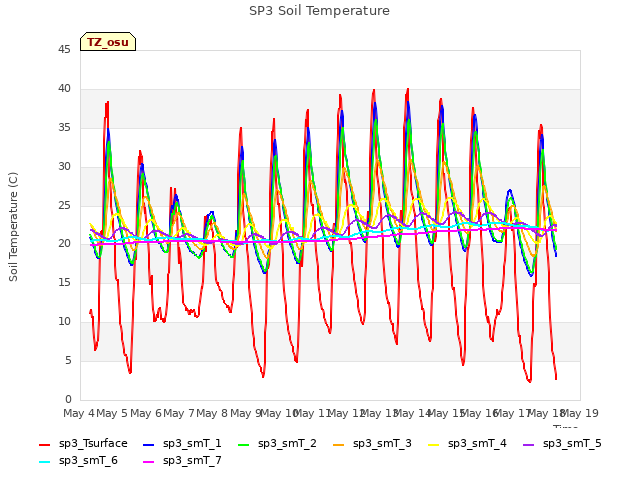The height and width of the screenshot is (480, 640).
Task: Click the 10 y-axis tick label
Action: [x=64, y=322]
